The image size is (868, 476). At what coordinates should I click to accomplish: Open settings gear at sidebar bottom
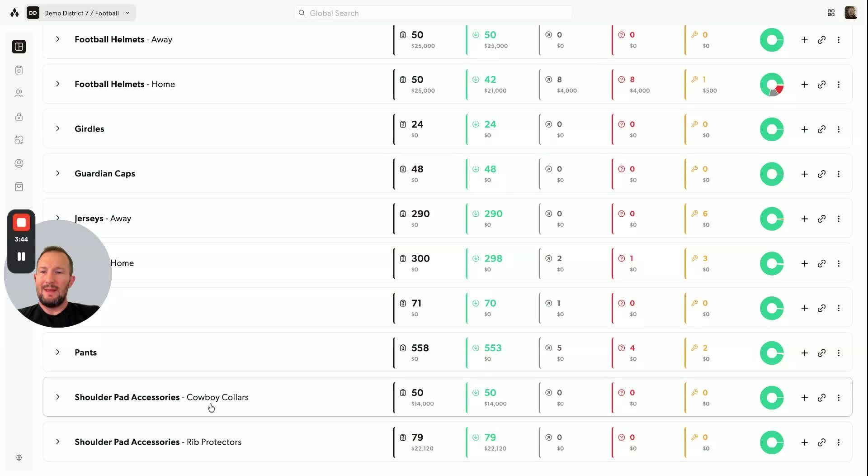[19, 457]
